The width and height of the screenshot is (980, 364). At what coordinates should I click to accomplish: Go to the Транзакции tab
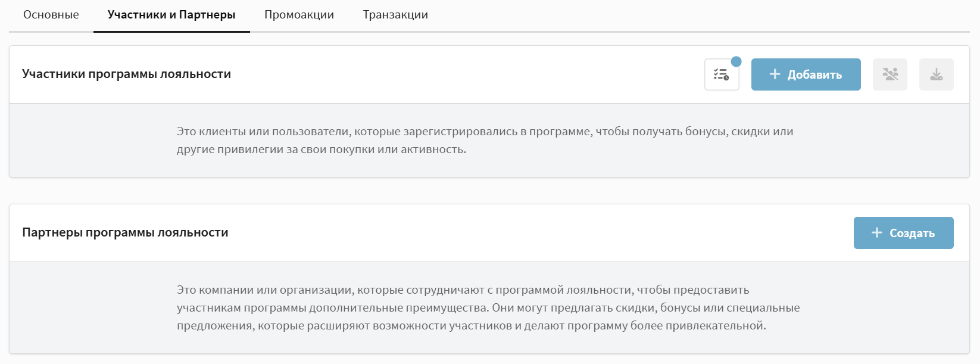click(x=395, y=15)
